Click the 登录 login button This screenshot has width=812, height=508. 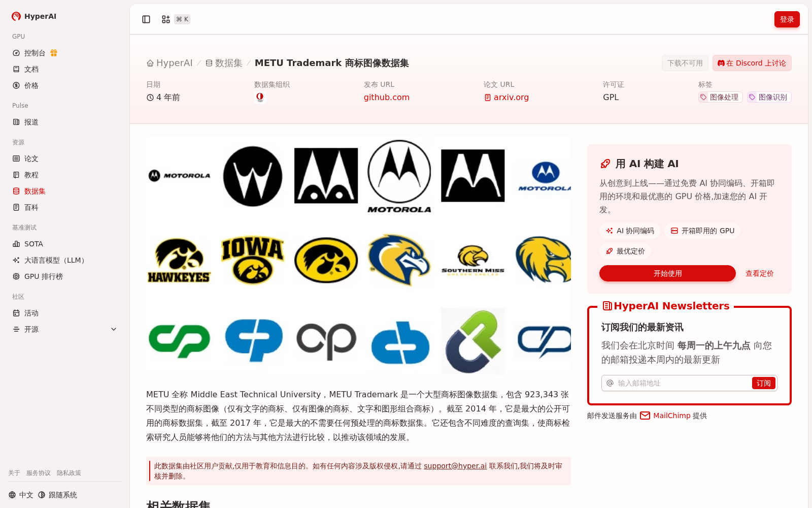[x=787, y=19]
